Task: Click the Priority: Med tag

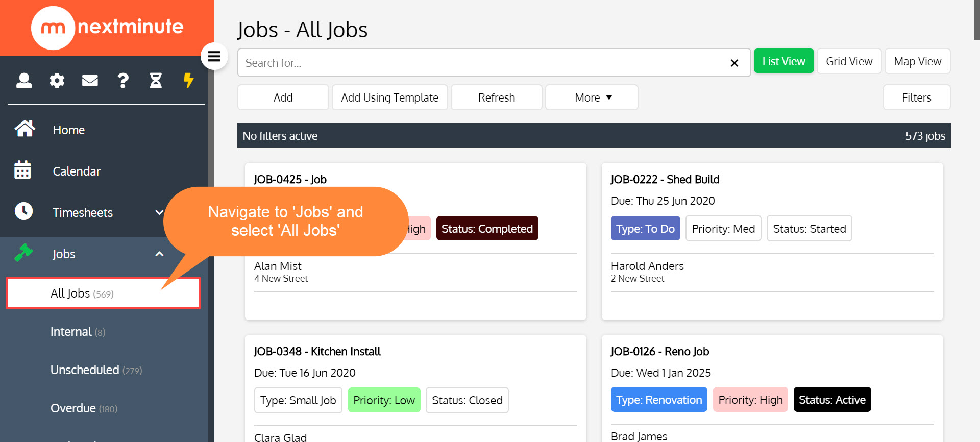Action: pyautogui.click(x=723, y=229)
